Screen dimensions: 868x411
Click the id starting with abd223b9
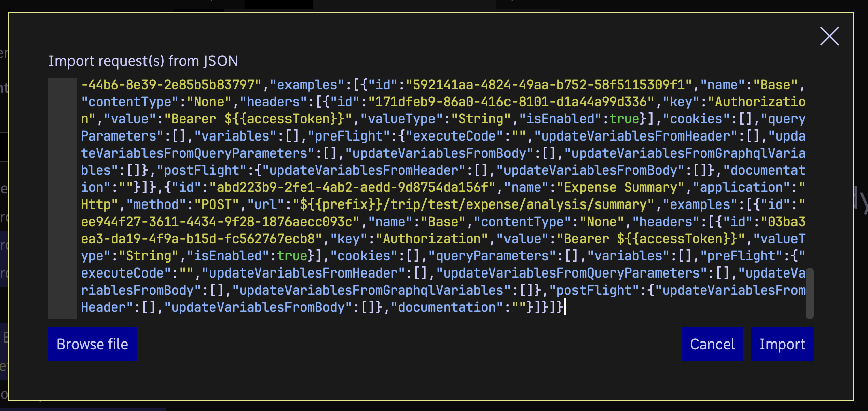352,188
